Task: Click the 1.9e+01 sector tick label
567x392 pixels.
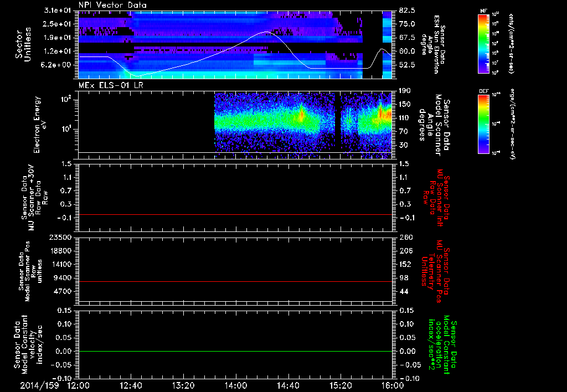Action: click(x=59, y=38)
